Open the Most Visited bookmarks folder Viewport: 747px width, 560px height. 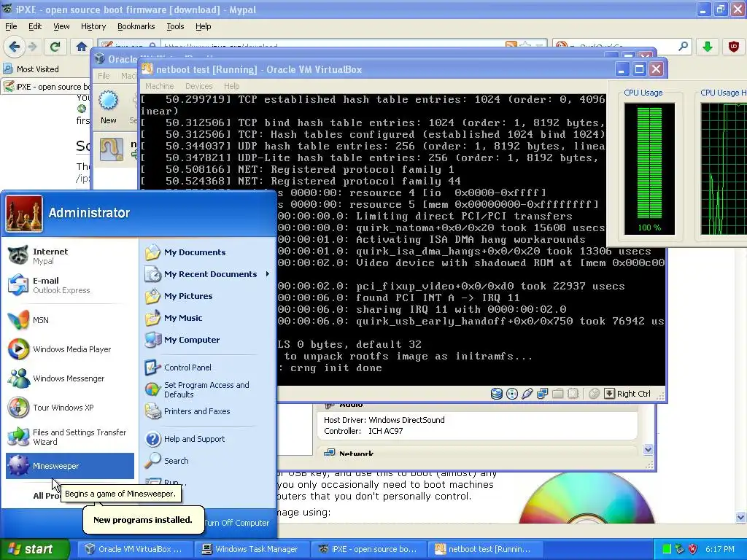tap(31, 69)
